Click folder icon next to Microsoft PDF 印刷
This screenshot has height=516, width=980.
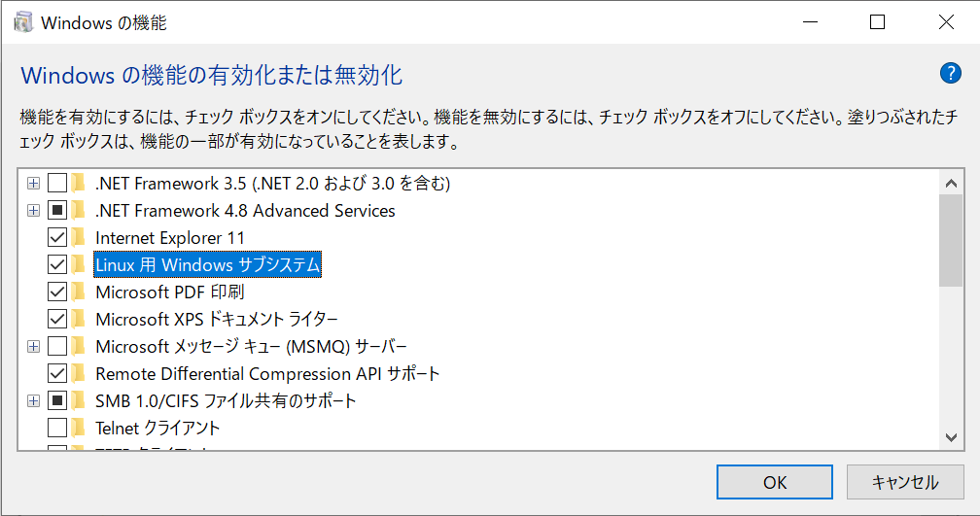78,292
